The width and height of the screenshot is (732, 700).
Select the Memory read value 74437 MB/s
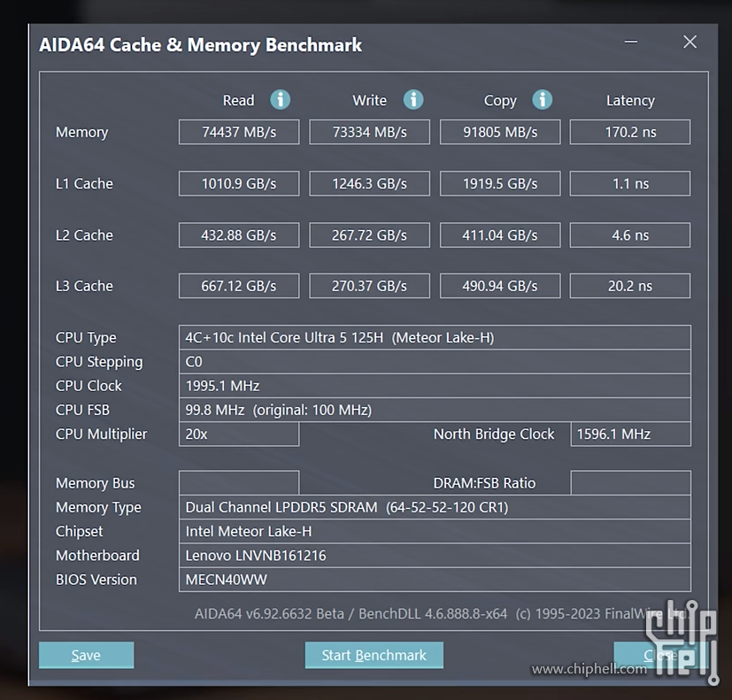tap(239, 132)
